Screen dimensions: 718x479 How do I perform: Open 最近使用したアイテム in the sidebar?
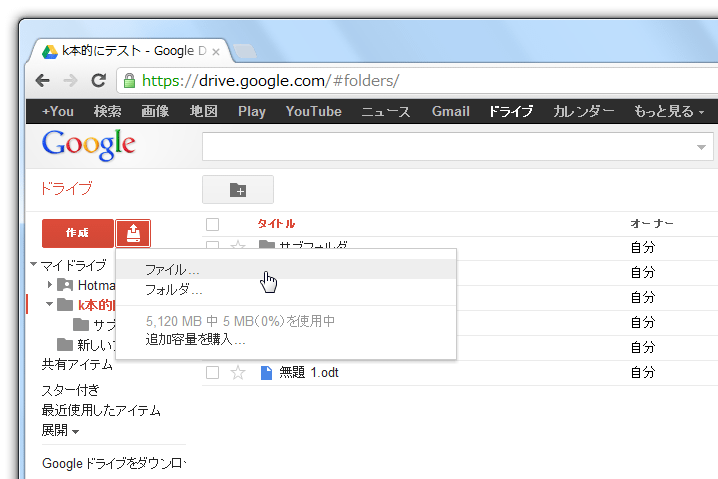101,410
